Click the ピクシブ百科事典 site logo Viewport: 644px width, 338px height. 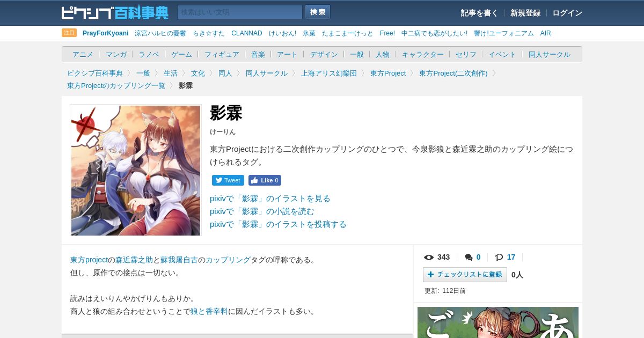(x=115, y=12)
